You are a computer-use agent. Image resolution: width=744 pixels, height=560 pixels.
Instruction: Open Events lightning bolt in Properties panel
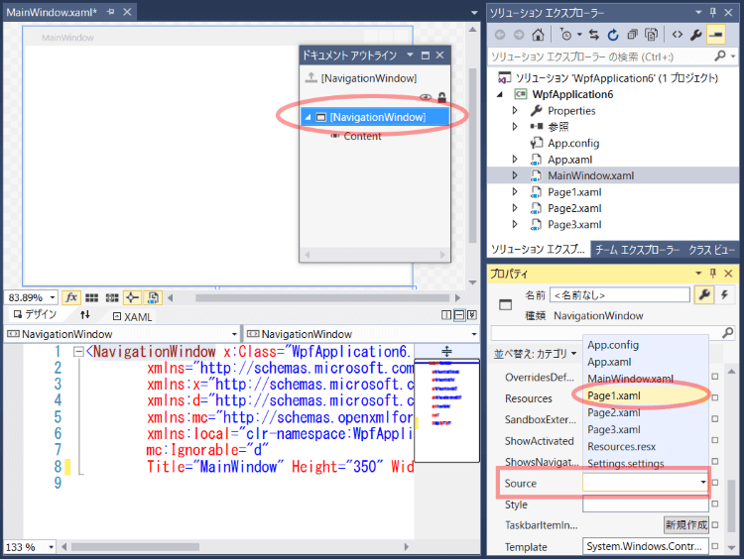coord(724,294)
